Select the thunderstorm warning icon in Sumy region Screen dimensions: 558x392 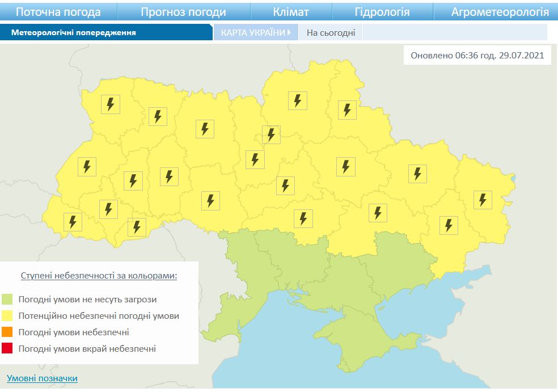[347, 109]
